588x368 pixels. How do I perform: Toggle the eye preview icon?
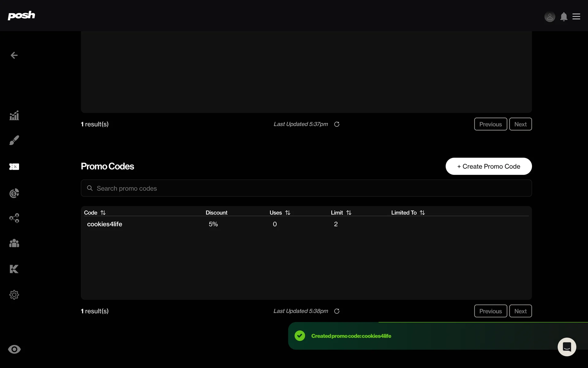pyautogui.click(x=14, y=349)
